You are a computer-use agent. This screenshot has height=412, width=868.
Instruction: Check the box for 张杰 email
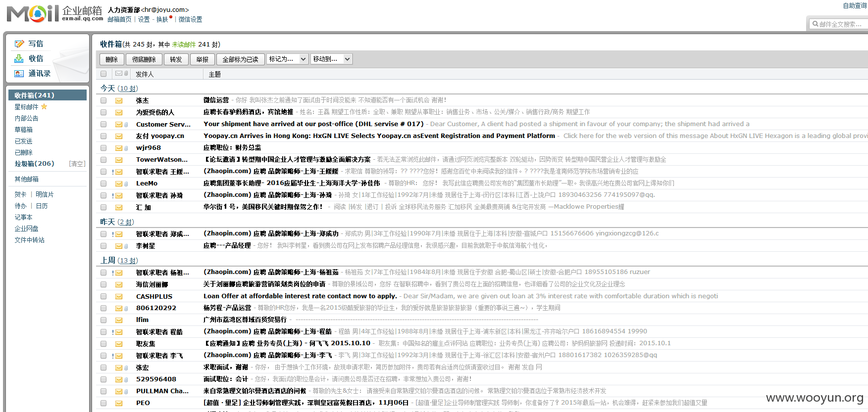click(x=103, y=100)
